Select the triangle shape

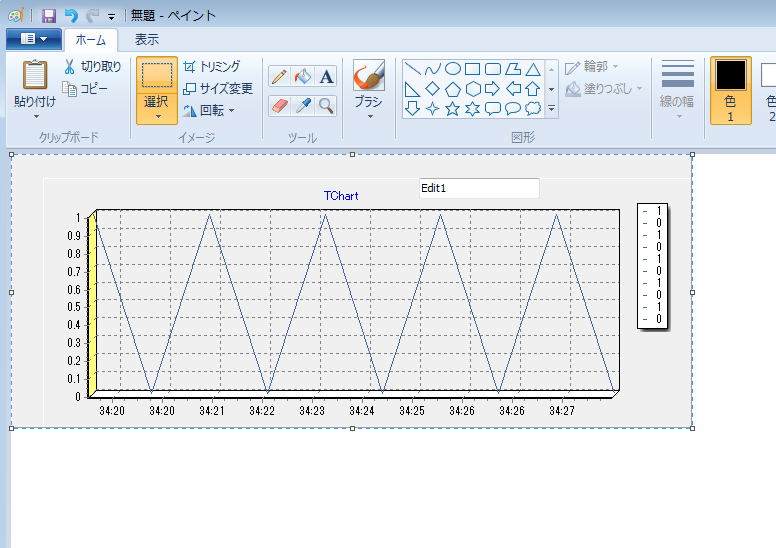[533, 69]
